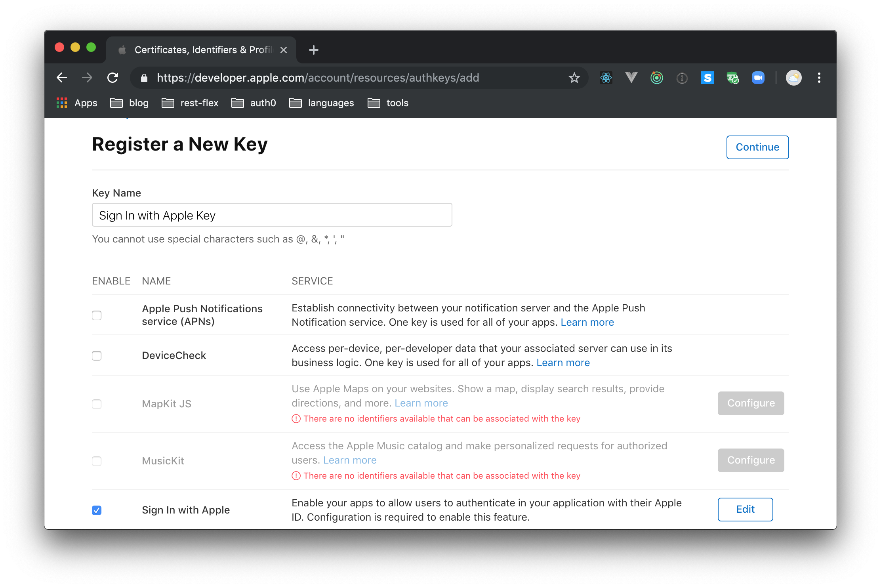The width and height of the screenshot is (881, 588).
Task: Open Learn more link for APNs
Action: tap(587, 323)
